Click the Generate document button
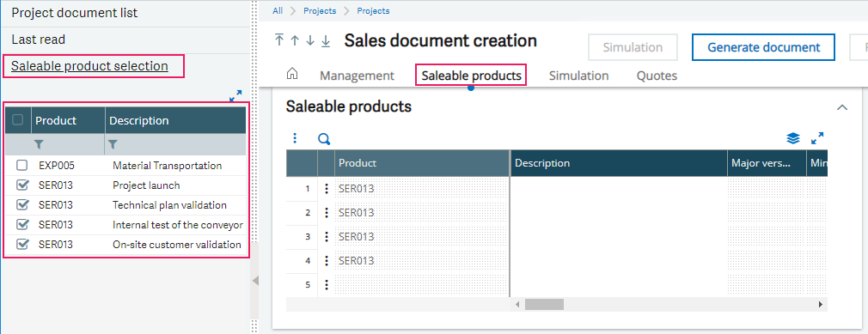 pos(763,47)
